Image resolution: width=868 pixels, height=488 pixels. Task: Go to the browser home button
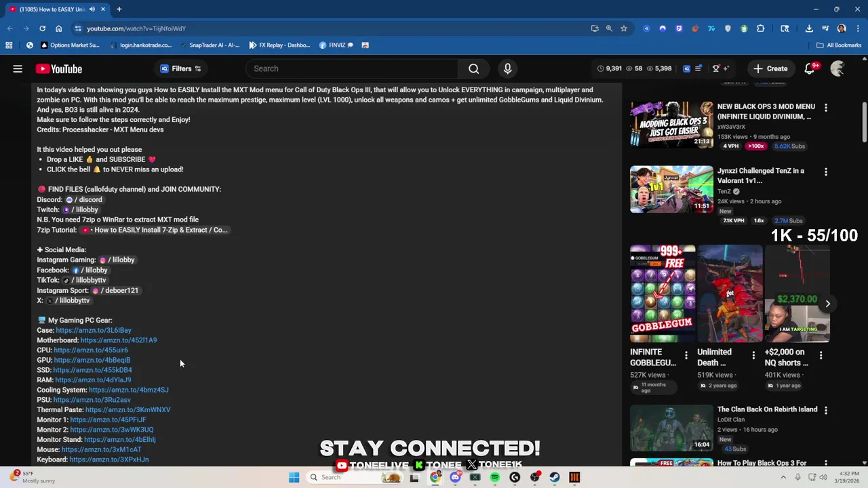58,28
